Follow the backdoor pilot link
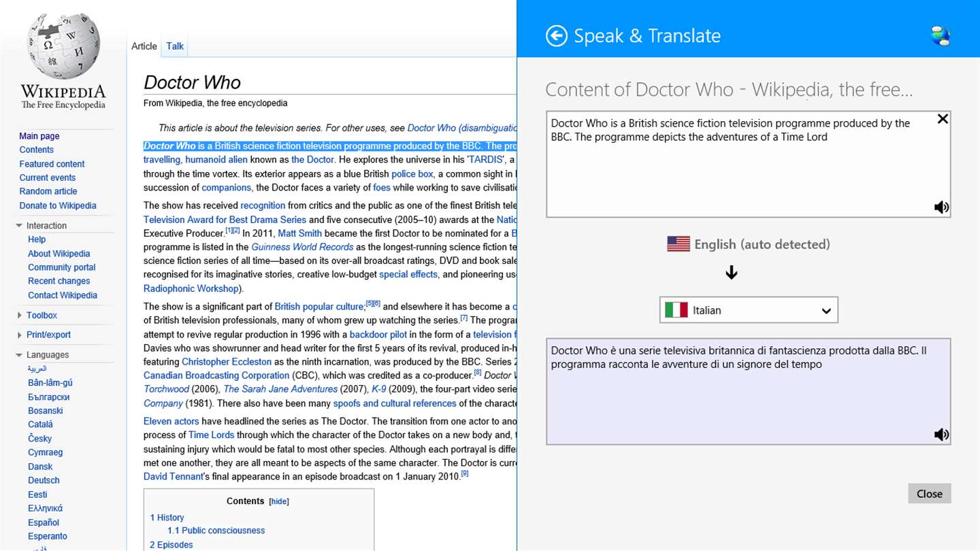The width and height of the screenshot is (980, 551). click(x=378, y=335)
